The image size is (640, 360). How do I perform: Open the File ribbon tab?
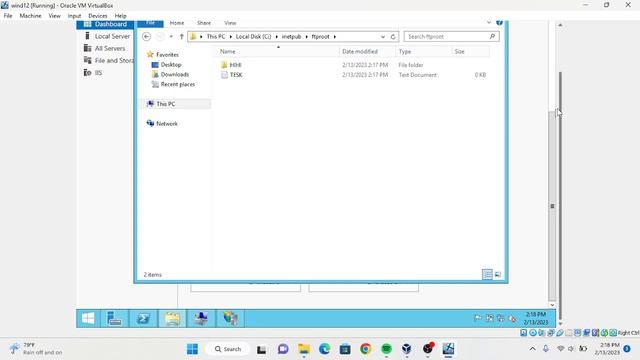(x=150, y=23)
